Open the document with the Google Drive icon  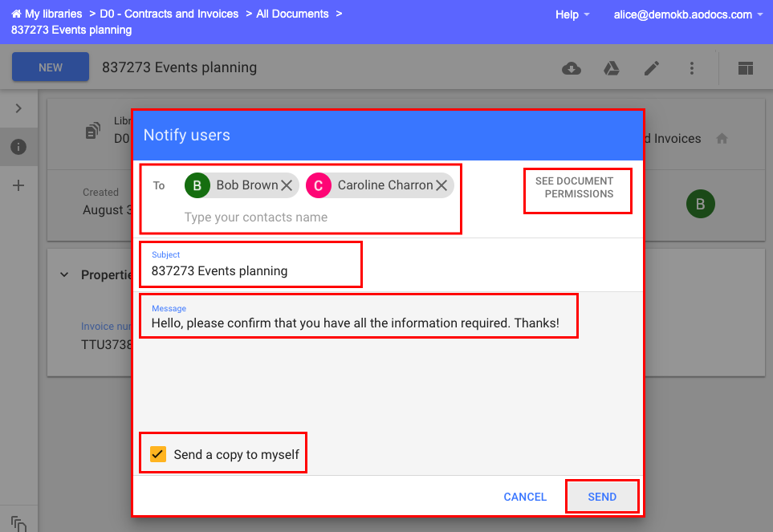coord(611,68)
